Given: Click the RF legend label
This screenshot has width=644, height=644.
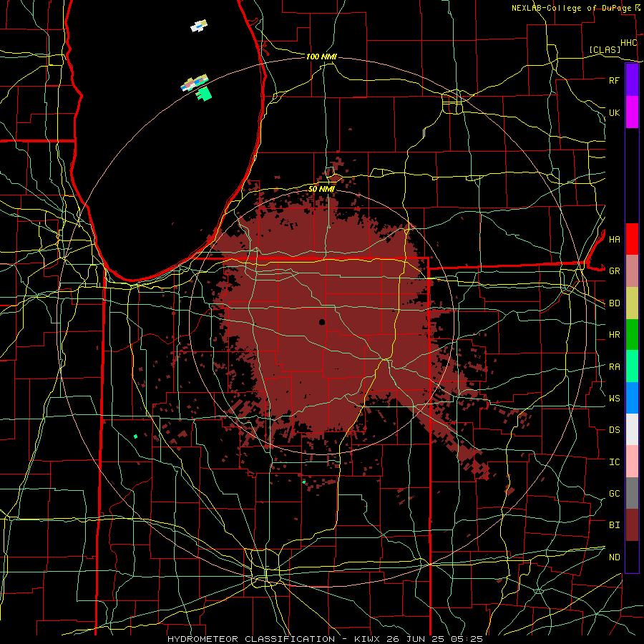Looking at the screenshot, I should pyautogui.click(x=614, y=80).
